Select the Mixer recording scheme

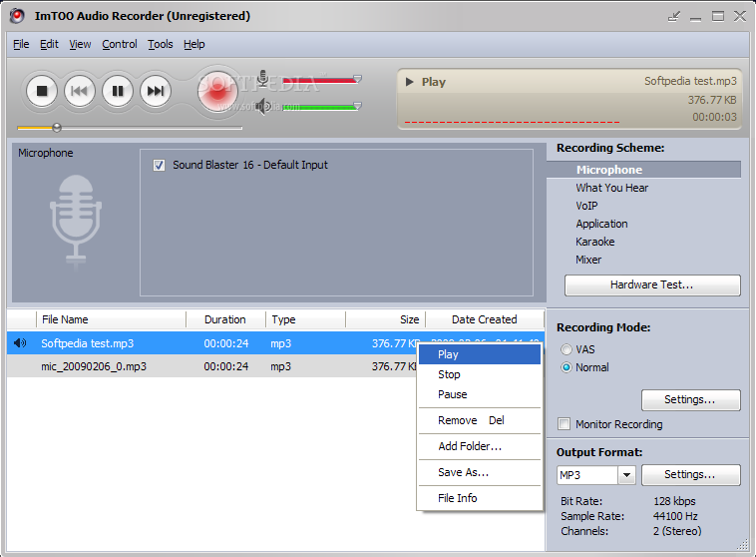[x=588, y=260]
